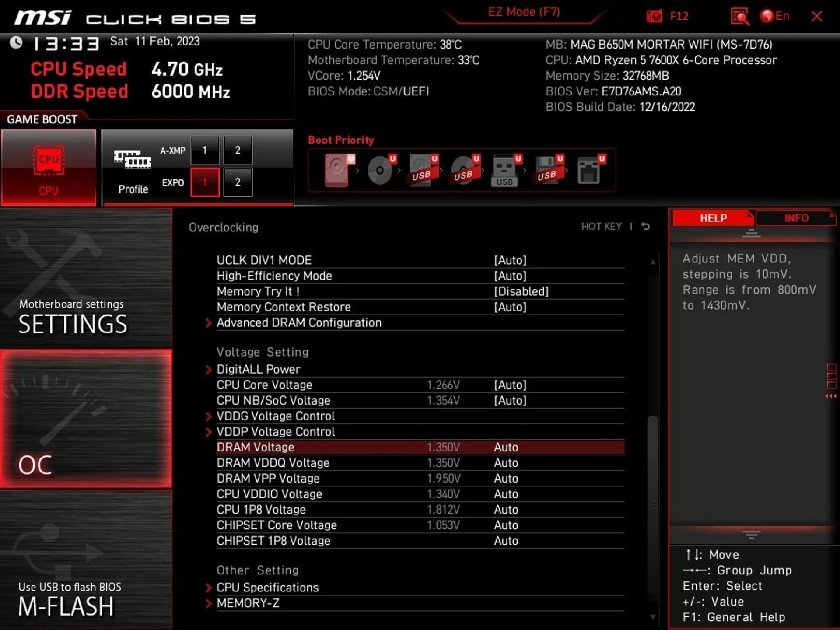Select the USB floppy boot device icon
Image resolution: width=840 pixels, height=630 pixels.
pyautogui.click(x=549, y=170)
